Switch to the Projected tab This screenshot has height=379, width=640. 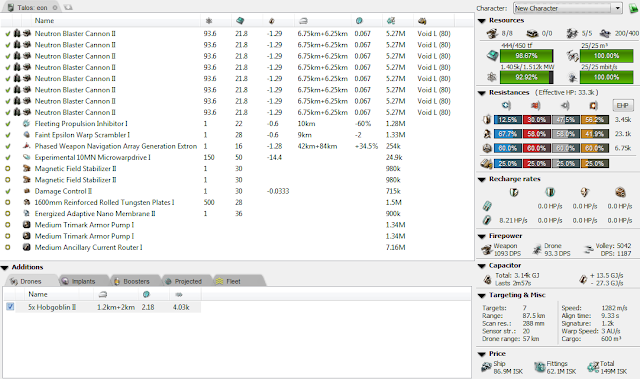click(188, 281)
